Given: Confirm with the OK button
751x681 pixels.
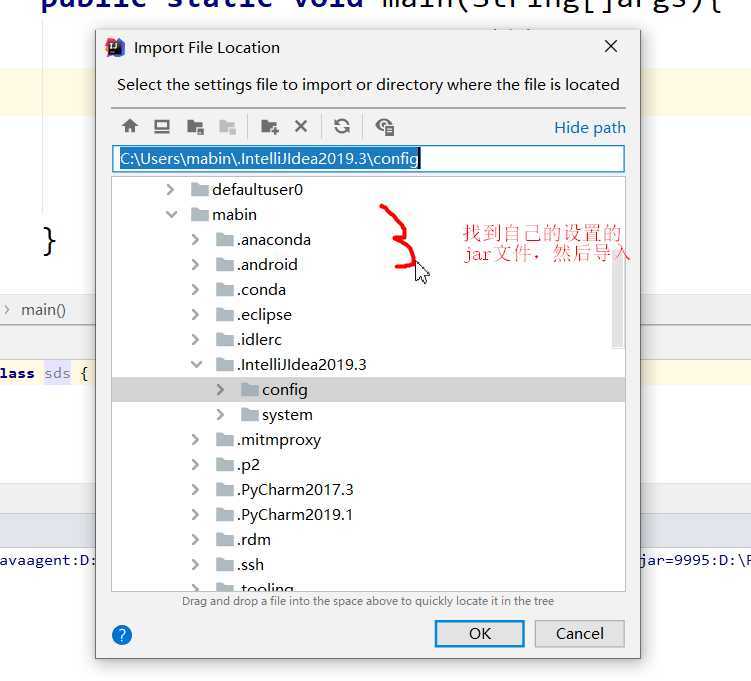Looking at the screenshot, I should [479, 634].
